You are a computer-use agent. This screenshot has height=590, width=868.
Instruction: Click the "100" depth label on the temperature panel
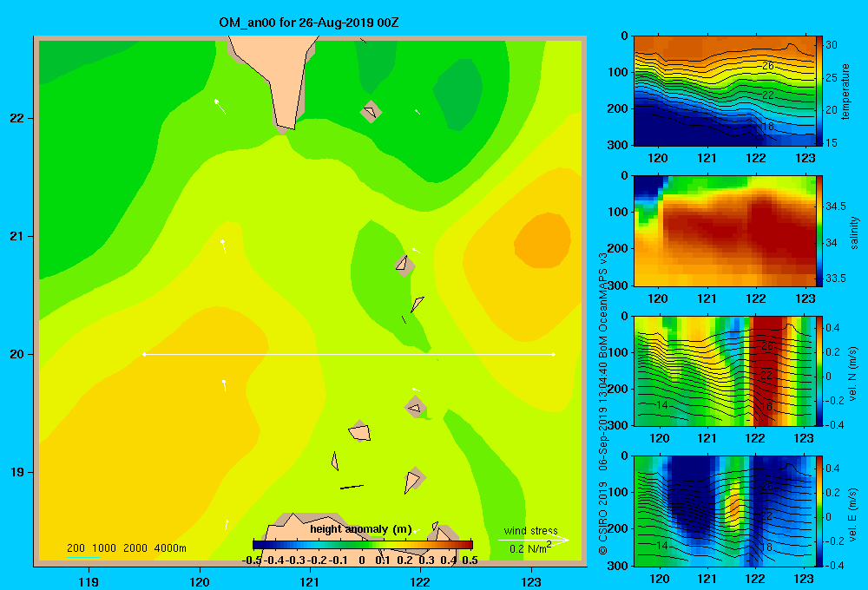(x=618, y=72)
